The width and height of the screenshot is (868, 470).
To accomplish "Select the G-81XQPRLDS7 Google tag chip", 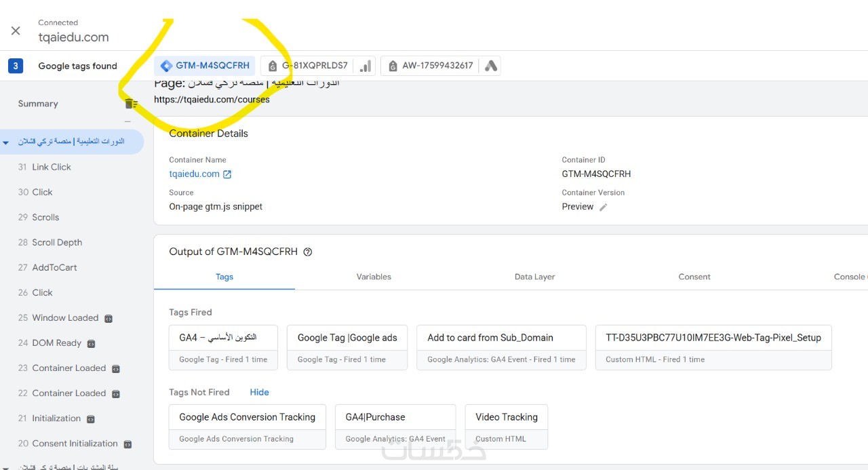I will click(x=318, y=66).
